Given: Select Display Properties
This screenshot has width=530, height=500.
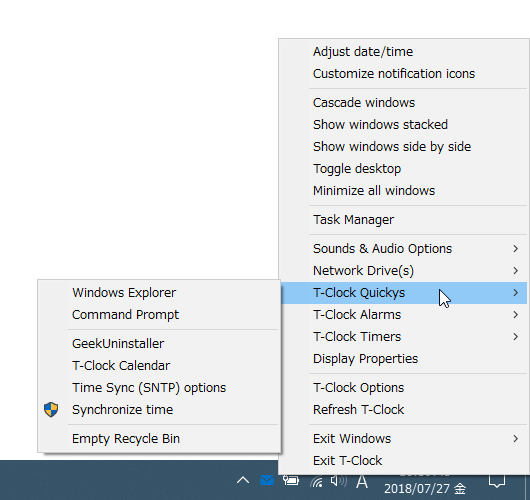Looking at the screenshot, I should pos(404,359).
